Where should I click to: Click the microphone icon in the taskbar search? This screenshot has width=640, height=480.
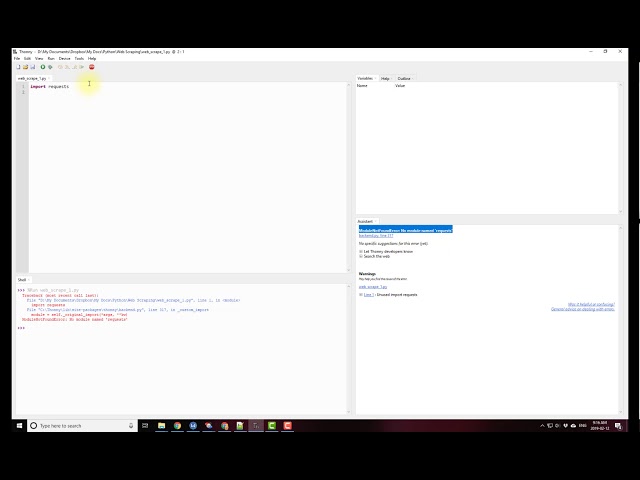(131, 426)
